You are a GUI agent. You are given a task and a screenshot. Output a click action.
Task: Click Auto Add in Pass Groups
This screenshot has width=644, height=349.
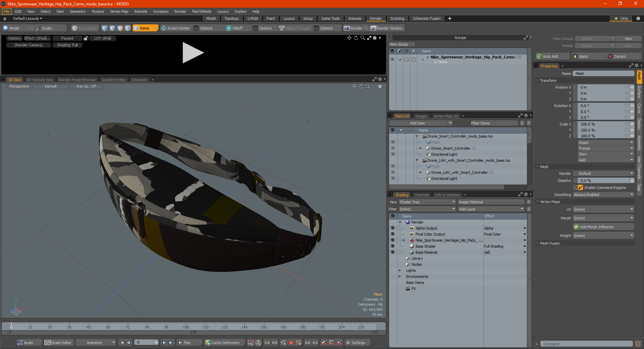[x=552, y=56]
